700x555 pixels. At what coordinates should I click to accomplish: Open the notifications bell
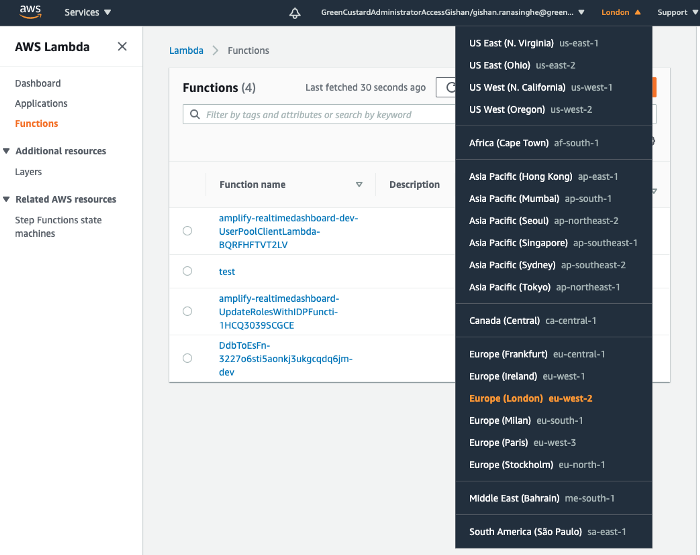point(295,13)
